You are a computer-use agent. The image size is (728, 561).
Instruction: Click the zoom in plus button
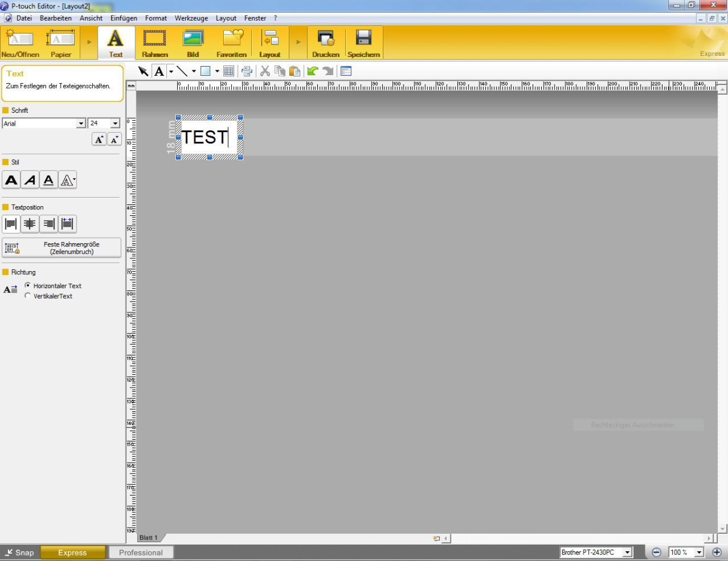pyautogui.click(x=716, y=553)
